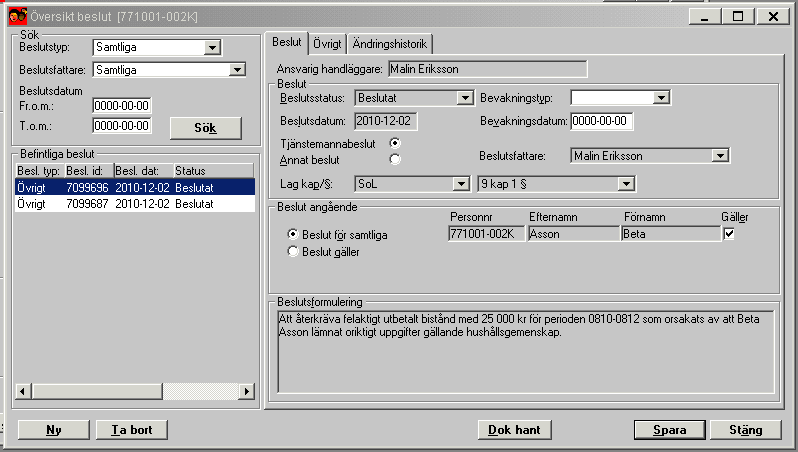Switch to the Övrigt tab
798x452 pixels.
(x=327, y=44)
